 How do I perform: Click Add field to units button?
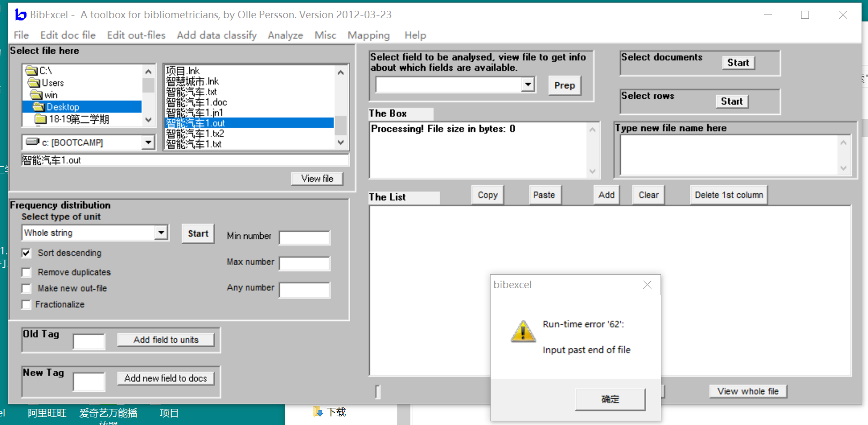click(x=166, y=340)
